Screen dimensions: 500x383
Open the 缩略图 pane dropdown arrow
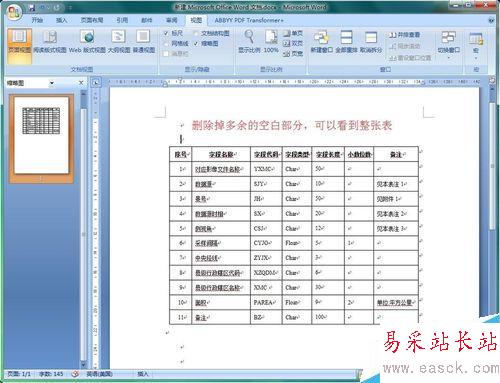point(52,83)
